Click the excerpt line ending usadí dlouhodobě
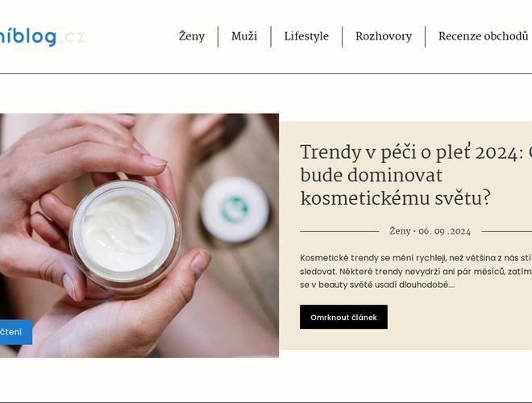This screenshot has height=403, width=532. click(377, 285)
